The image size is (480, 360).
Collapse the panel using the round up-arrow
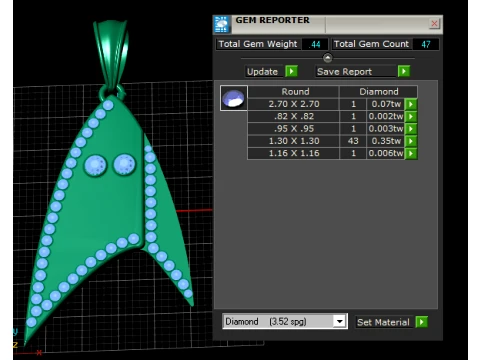coord(328,58)
